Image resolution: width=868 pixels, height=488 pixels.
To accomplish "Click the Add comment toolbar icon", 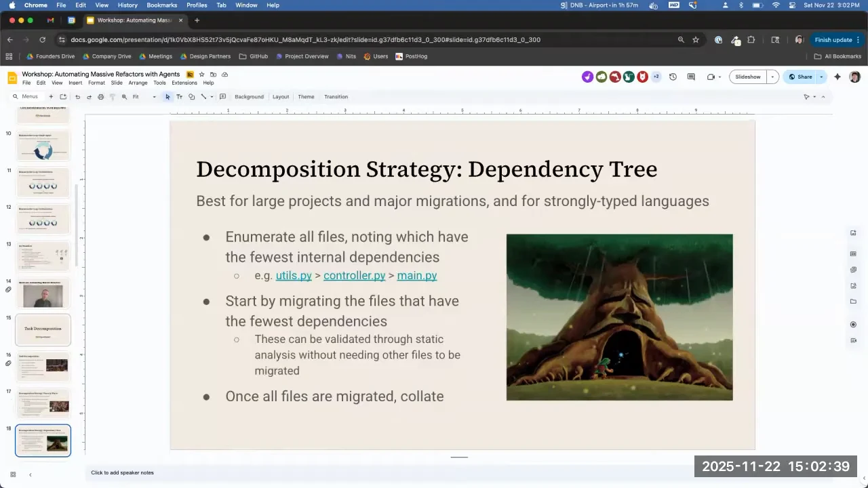I will 222,97.
